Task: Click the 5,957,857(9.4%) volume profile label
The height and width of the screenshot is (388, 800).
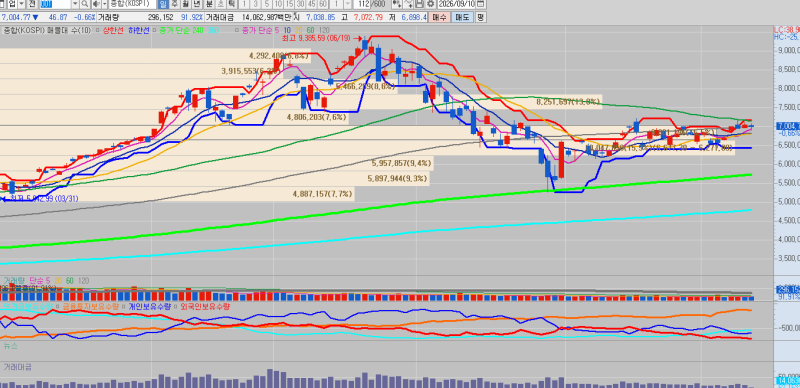Action: (x=402, y=164)
